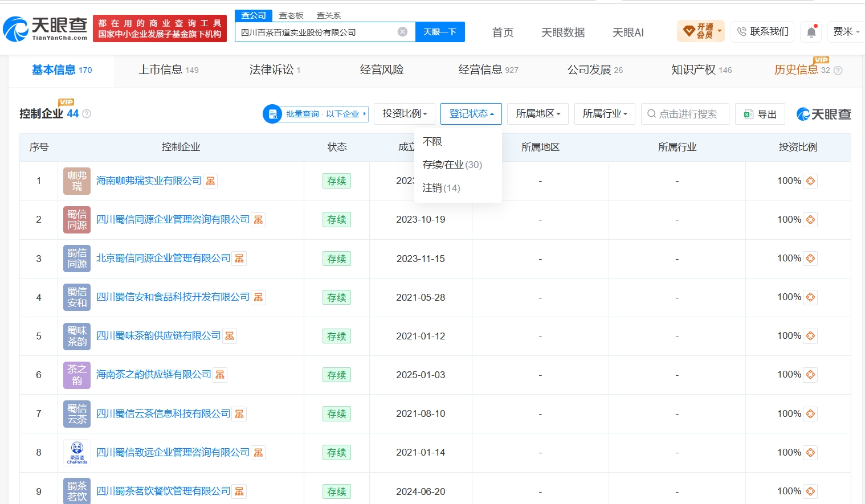
Task: Open equity chart icon for 海南茶之韵供应链有限公司
Action: (220, 375)
